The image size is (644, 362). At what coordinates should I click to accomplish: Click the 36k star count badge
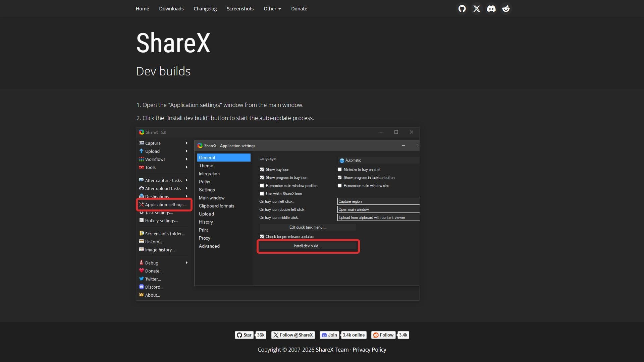tap(261, 335)
